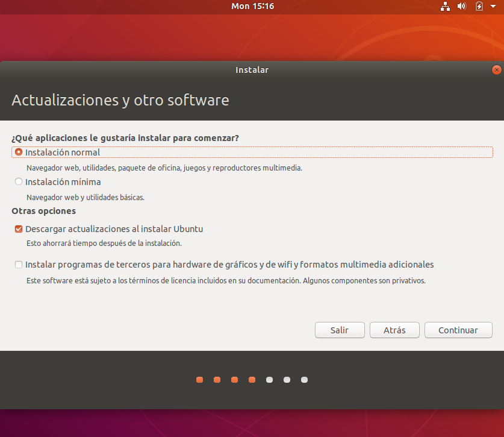
Task: Click the volume speaker icon
Action: click(462, 6)
